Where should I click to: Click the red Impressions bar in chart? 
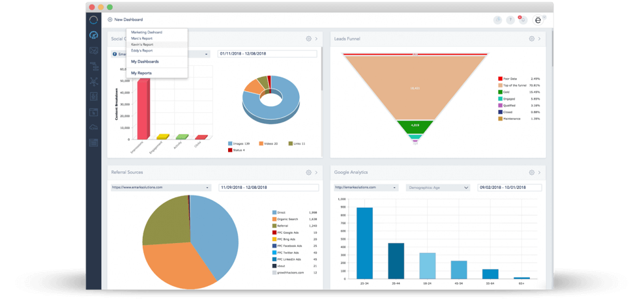tap(143, 109)
